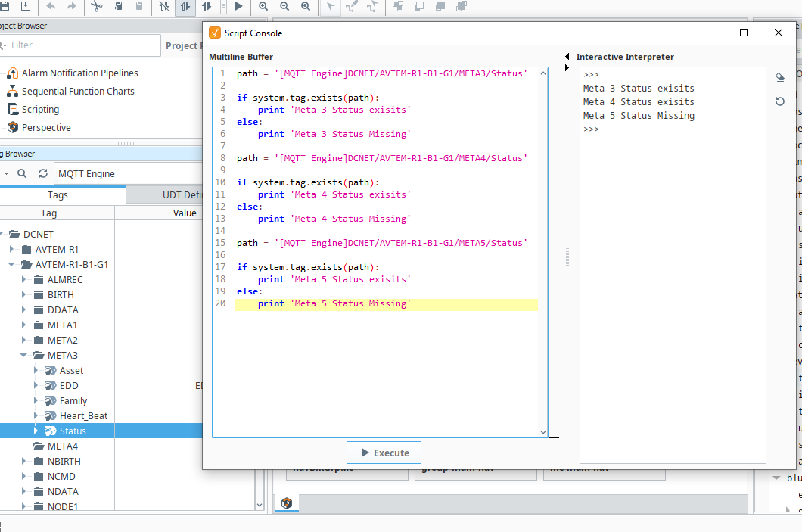
Task: Click the zoom in magnifier icon
Action: tap(263, 6)
